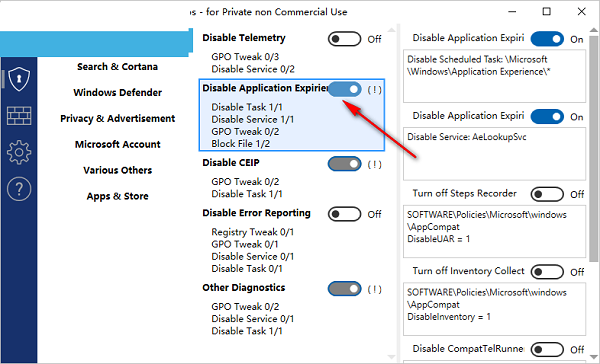Select the Windows Defender category
Viewport: 600px width, 364px height.
(117, 93)
